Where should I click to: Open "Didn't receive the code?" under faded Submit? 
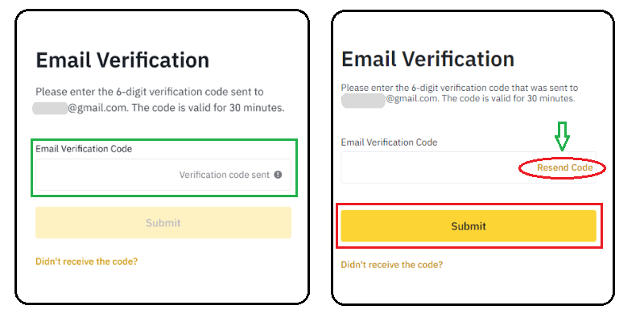(87, 261)
